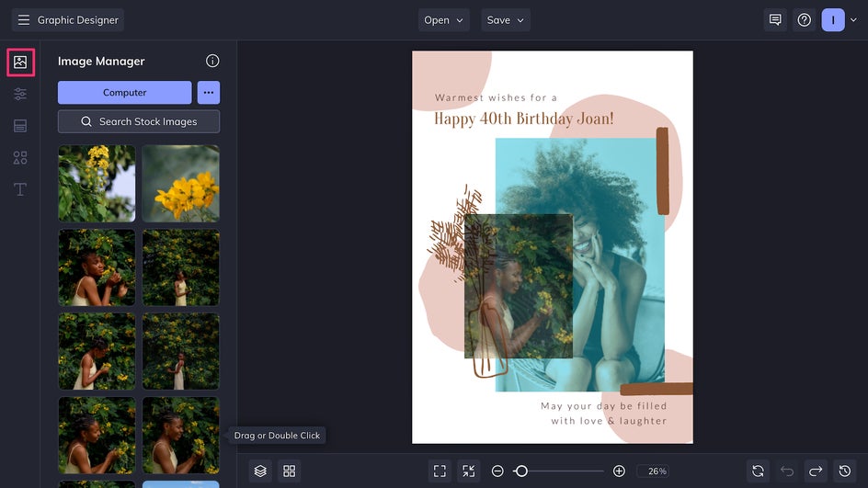The width and height of the screenshot is (868, 488).
Task: Select the vertical brown brush stroke graphic
Action: click(663, 171)
